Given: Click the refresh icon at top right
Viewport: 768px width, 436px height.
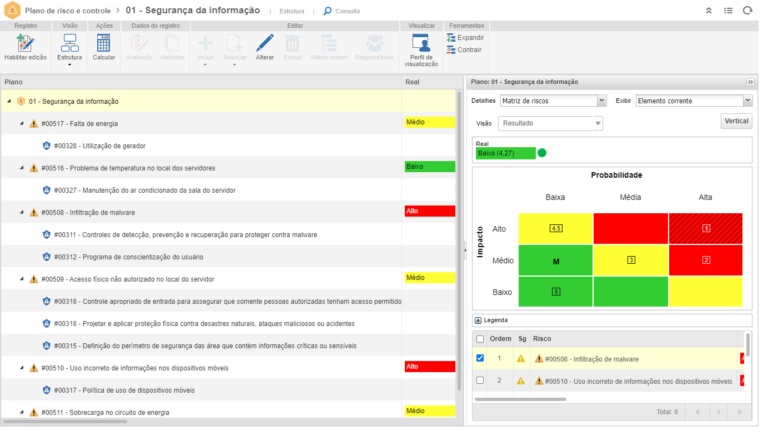Looking at the screenshot, I should point(747,10).
